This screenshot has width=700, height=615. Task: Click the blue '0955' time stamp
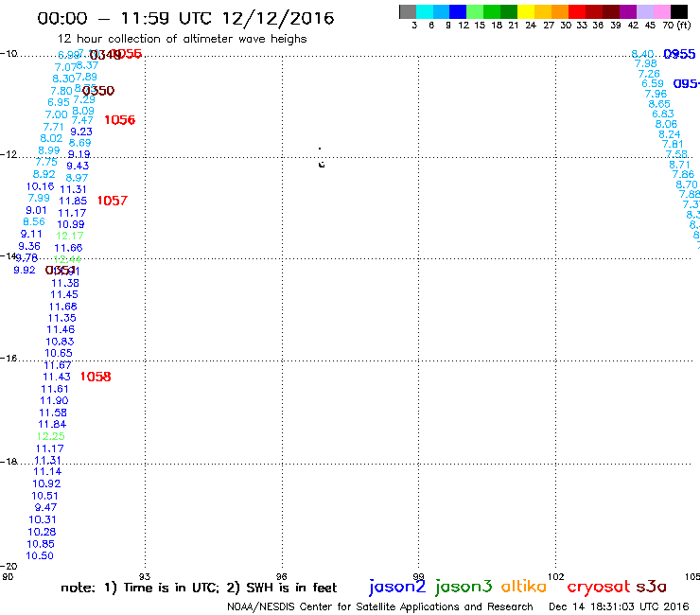point(679,54)
